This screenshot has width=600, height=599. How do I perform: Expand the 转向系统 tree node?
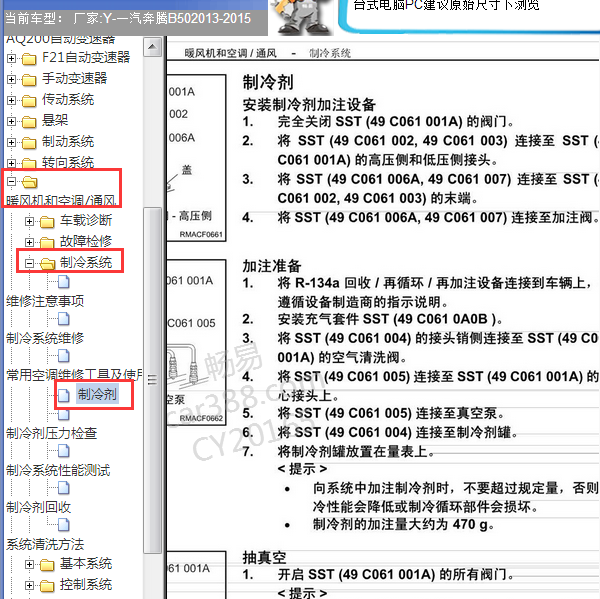point(11,163)
